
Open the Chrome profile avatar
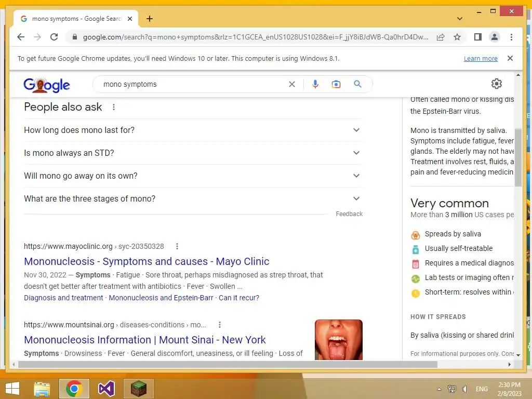click(495, 37)
